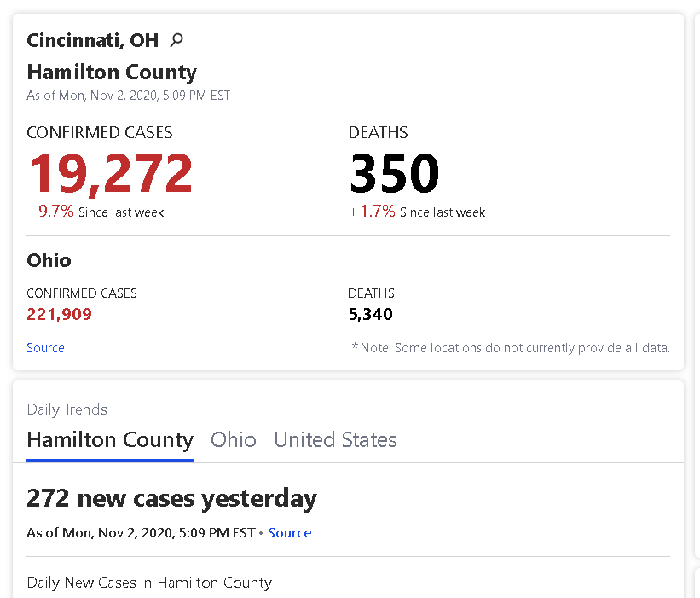This screenshot has width=700, height=598.
Task: Select the +1.7% since last week text
Action: [x=417, y=212]
